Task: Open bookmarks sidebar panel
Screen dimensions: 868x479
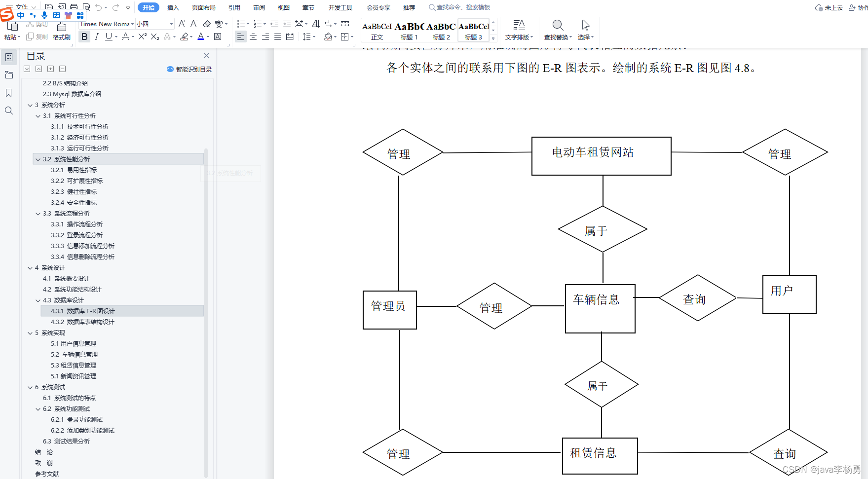Action: pyautogui.click(x=9, y=93)
